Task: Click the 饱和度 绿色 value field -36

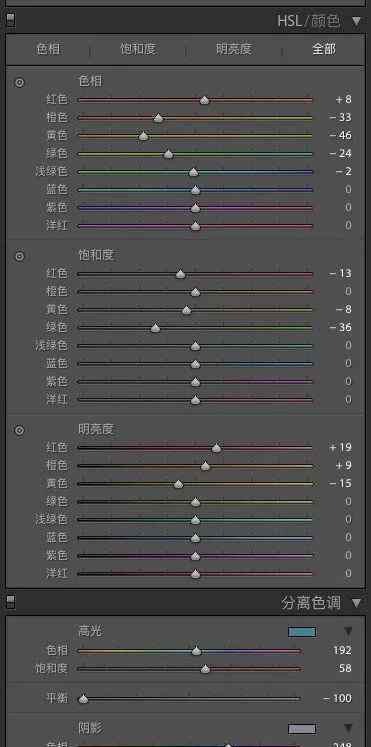Action: (341, 327)
